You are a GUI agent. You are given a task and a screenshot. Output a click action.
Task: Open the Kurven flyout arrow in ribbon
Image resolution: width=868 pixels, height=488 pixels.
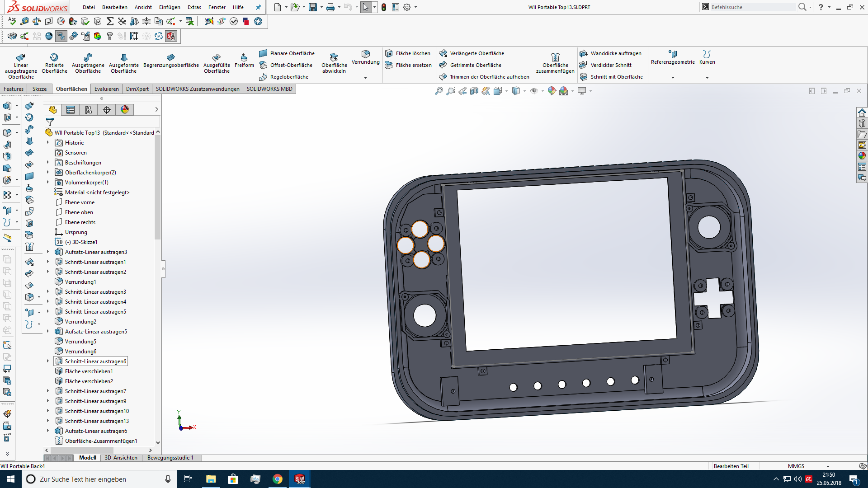coord(707,78)
